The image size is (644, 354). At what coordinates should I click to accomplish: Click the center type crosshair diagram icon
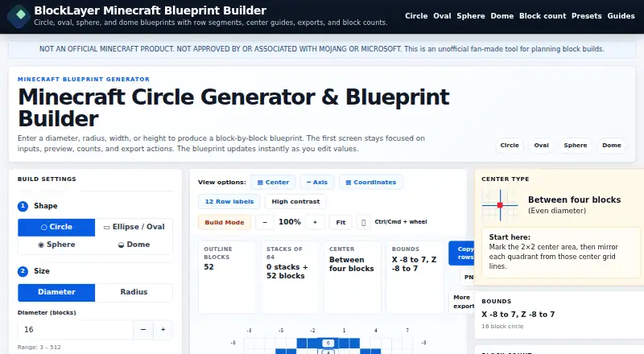tap(500, 205)
